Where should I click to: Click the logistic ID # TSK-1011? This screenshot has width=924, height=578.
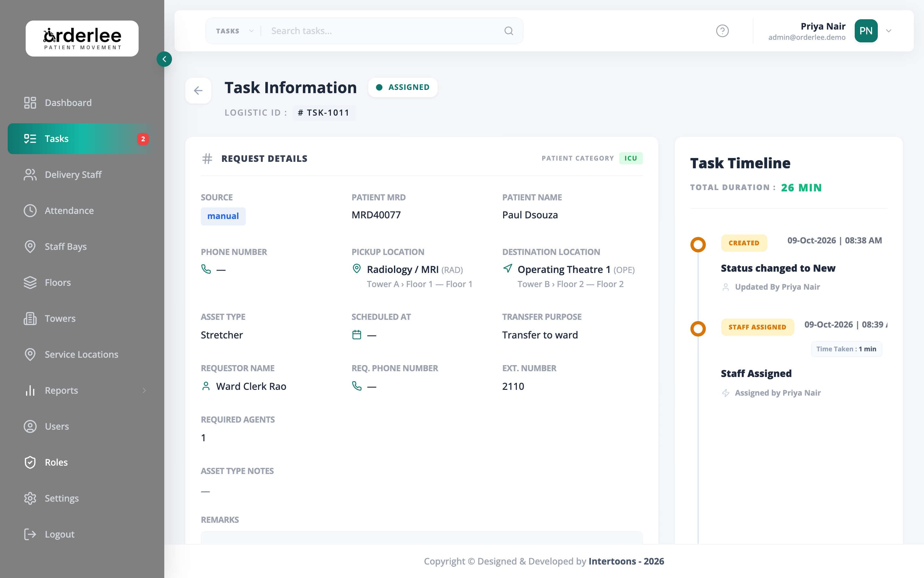323,113
